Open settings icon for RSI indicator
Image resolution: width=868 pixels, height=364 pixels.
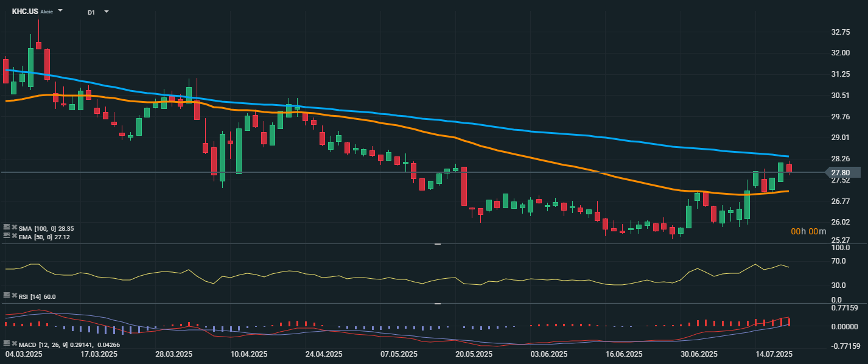coord(7,296)
